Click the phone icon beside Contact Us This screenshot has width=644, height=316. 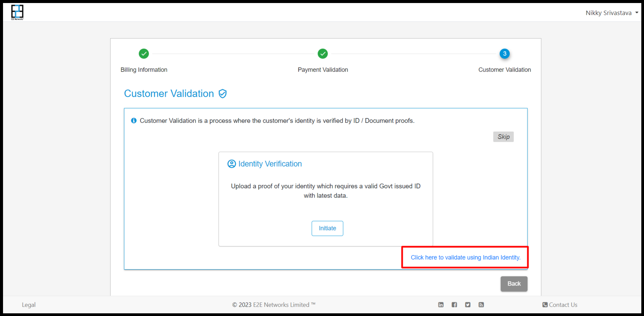pyautogui.click(x=545, y=305)
